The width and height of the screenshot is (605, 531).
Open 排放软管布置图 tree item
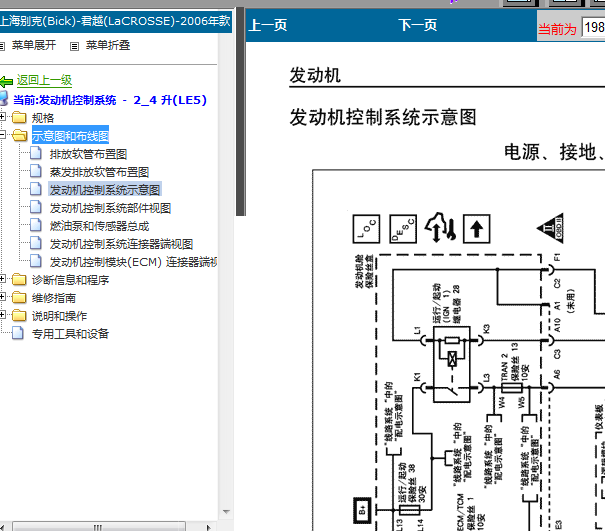click(88, 154)
